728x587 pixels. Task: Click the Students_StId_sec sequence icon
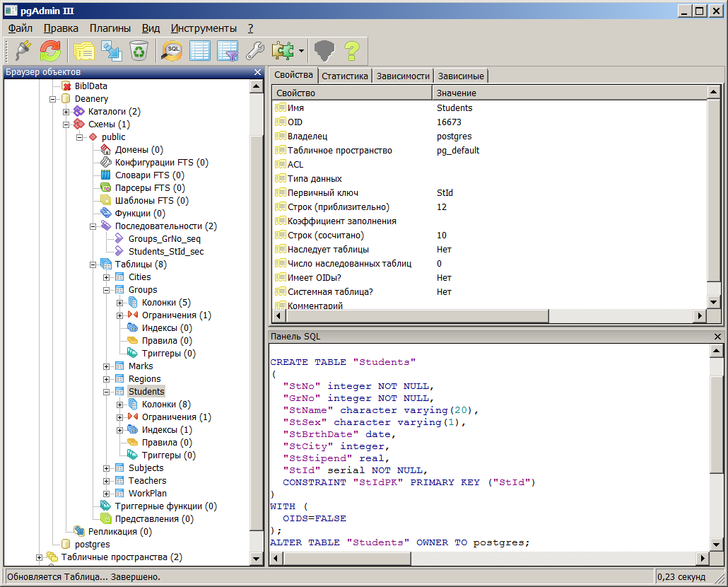point(119,251)
